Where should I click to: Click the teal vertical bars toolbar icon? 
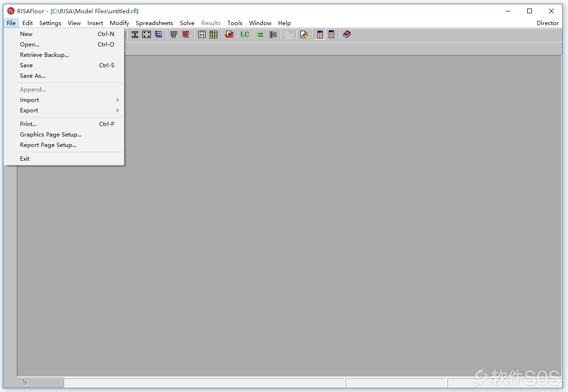tap(273, 35)
